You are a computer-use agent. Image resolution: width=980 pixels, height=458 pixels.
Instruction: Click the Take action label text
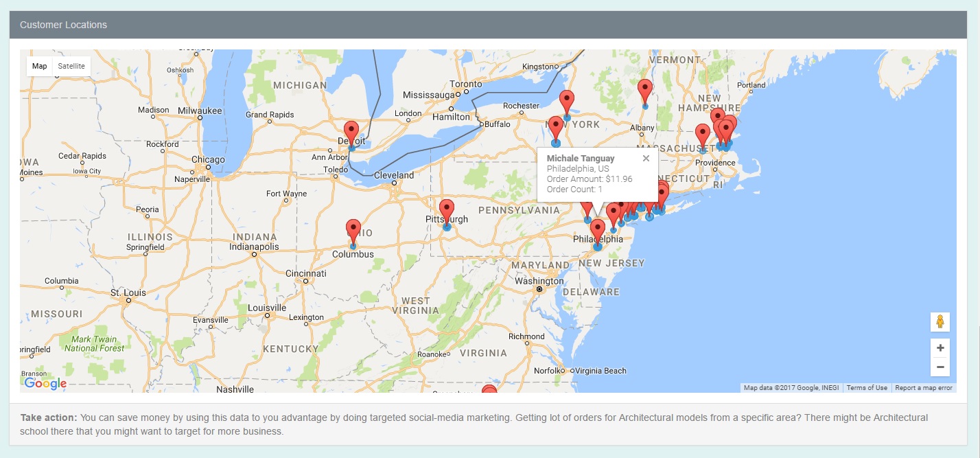pos(49,417)
